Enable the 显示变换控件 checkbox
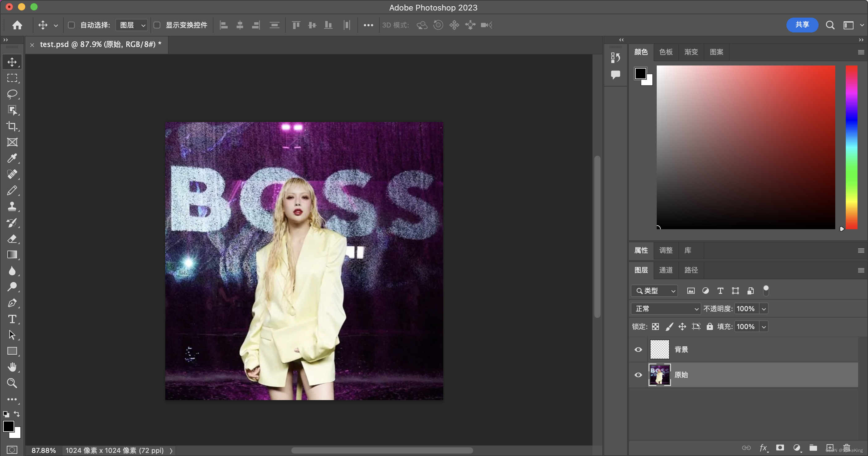The width and height of the screenshot is (868, 456). [x=157, y=25]
